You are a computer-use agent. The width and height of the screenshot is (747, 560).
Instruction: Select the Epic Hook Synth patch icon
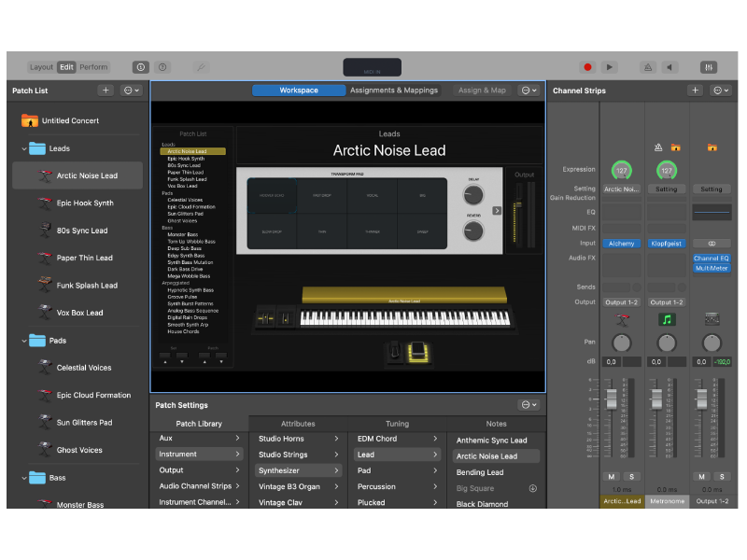tap(45, 203)
